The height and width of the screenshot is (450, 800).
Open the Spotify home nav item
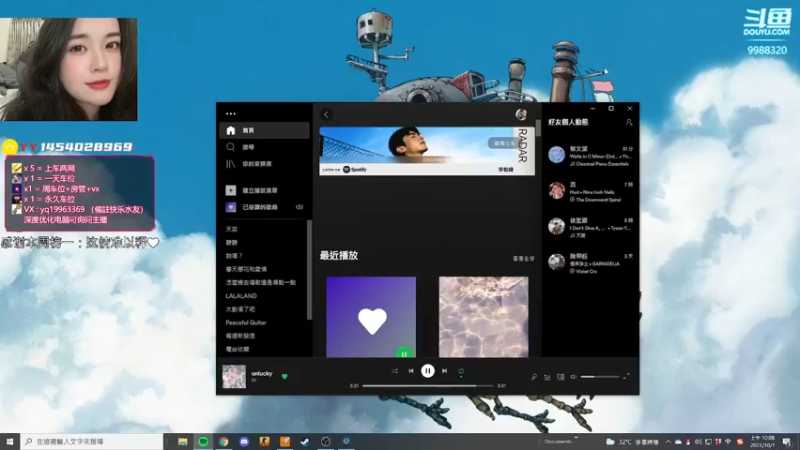tap(264, 131)
